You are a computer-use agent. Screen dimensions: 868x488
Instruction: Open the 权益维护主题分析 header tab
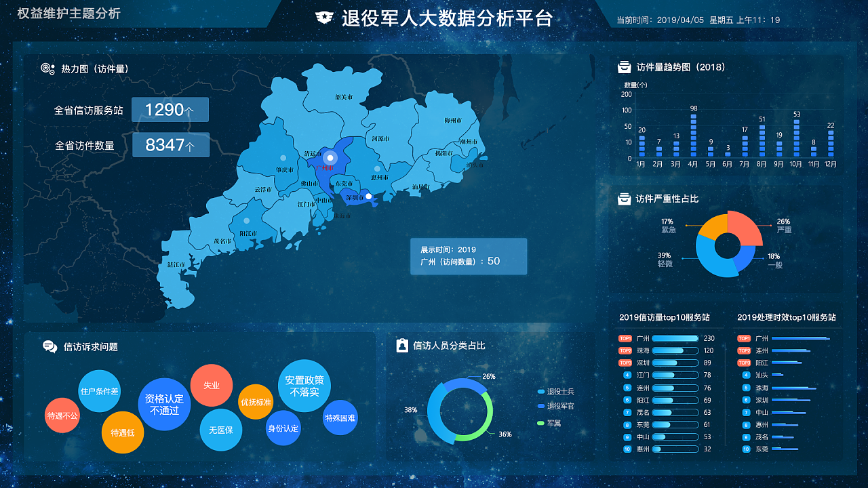click(x=68, y=14)
